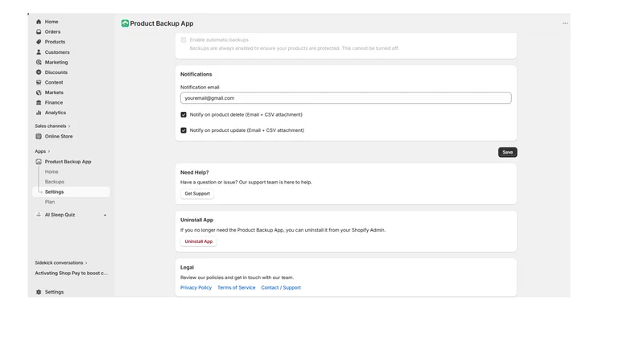This screenshot has height=362, width=644.
Task: Click the Notification email input field
Action: click(346, 98)
